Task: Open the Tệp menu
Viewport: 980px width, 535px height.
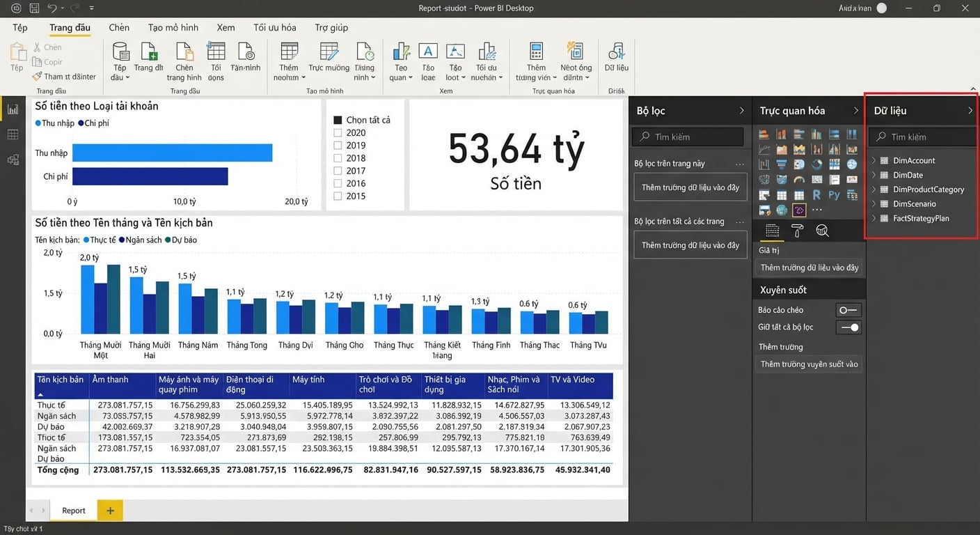Action: tap(20, 28)
